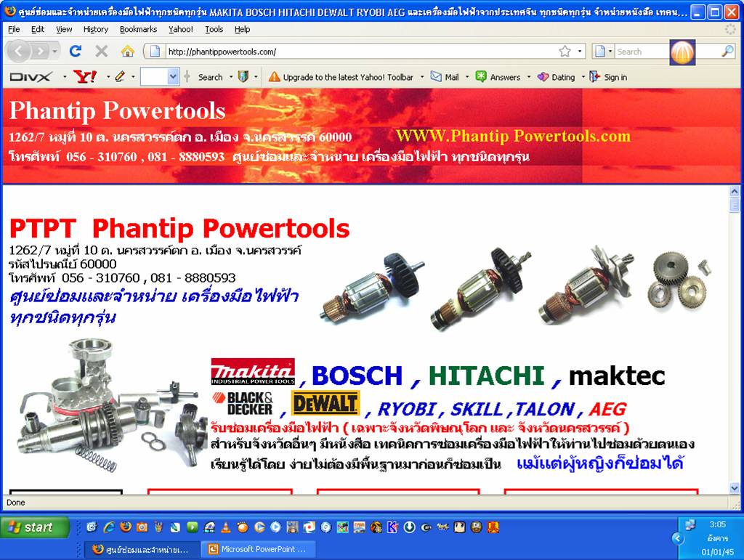This screenshot has height=560, width=744.
Task: Go to the Home page icon
Action: click(x=127, y=51)
